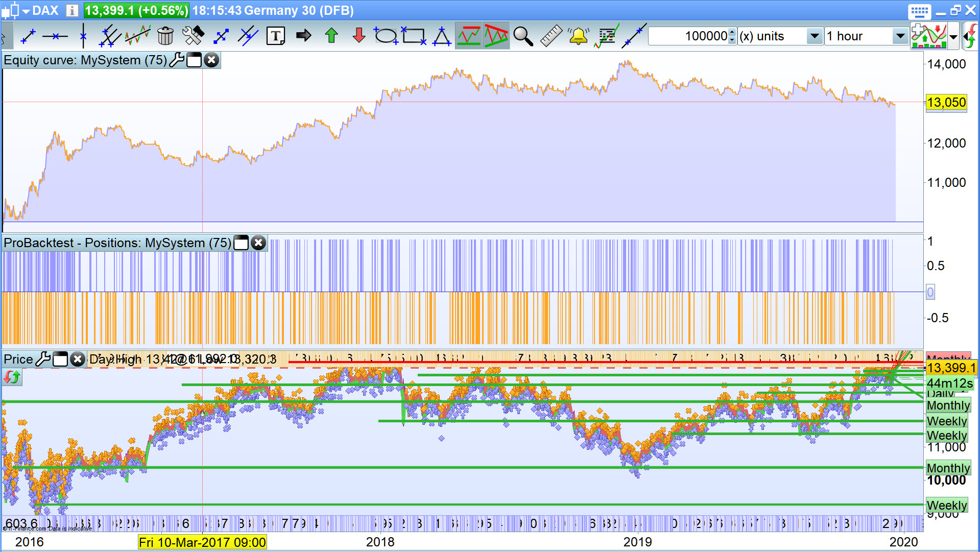The width and height of the screenshot is (980, 552).
Task: Click the 2019 label on time axis
Action: click(637, 542)
